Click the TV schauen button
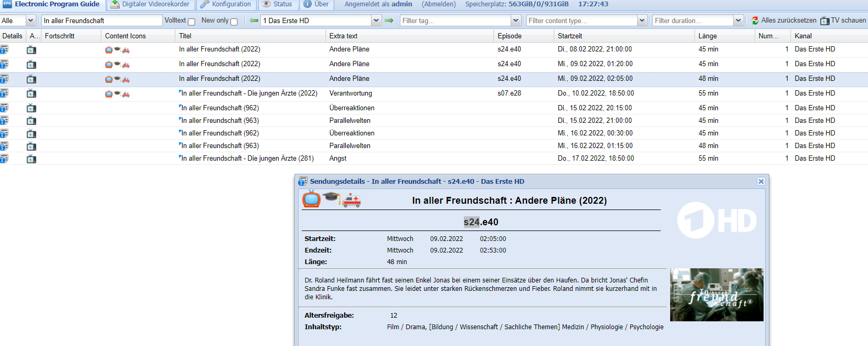 (843, 20)
